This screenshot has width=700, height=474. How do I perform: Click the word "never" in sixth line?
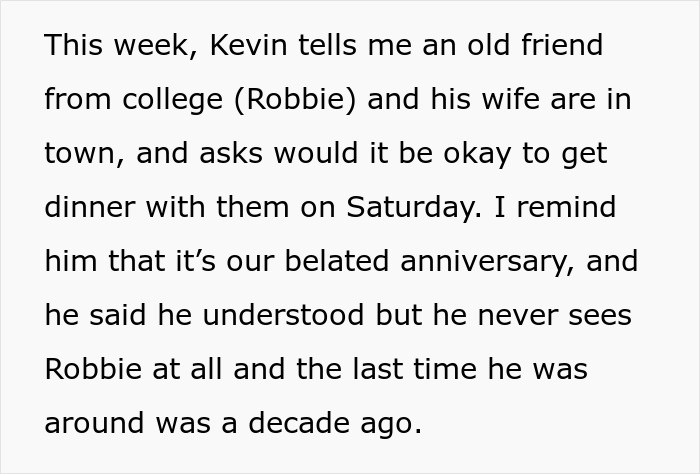point(517,316)
